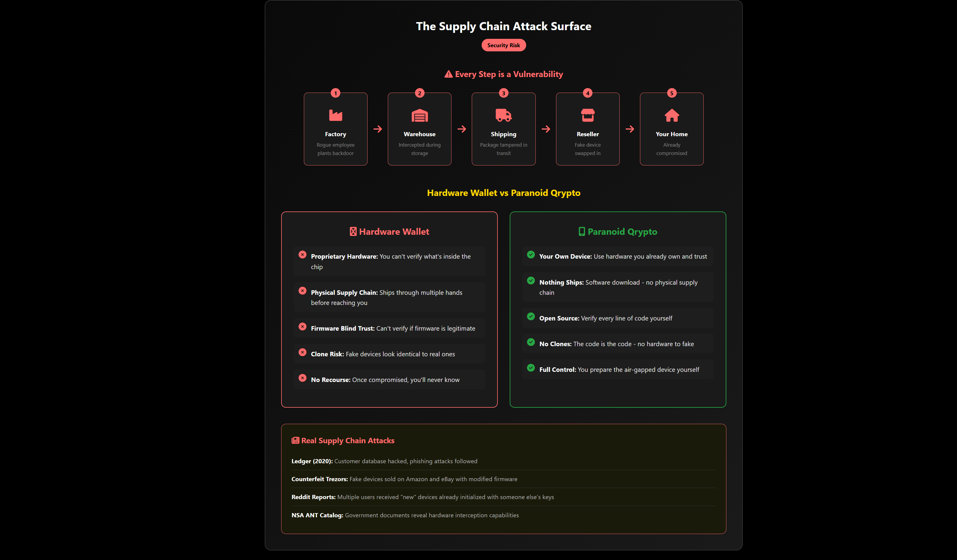
Task: Click the green check beside Your Own Device
Action: point(531,255)
